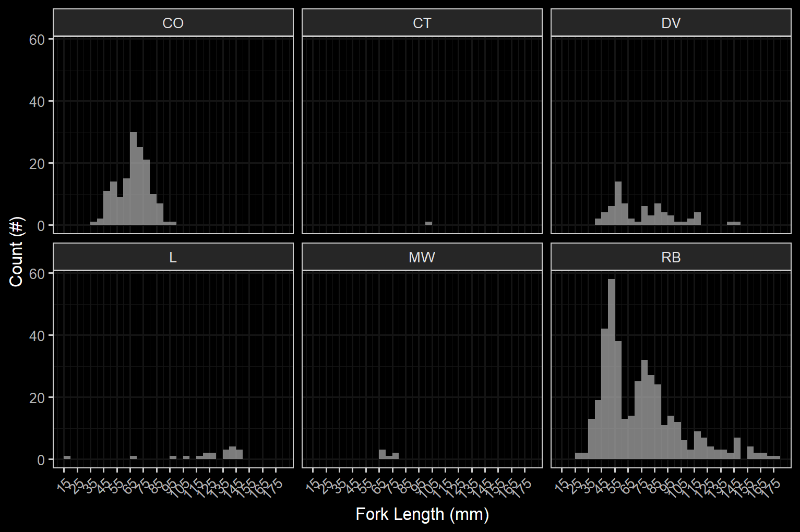
Task: Click the bottom-row y-axis label 0
Action: pyautogui.click(x=41, y=460)
